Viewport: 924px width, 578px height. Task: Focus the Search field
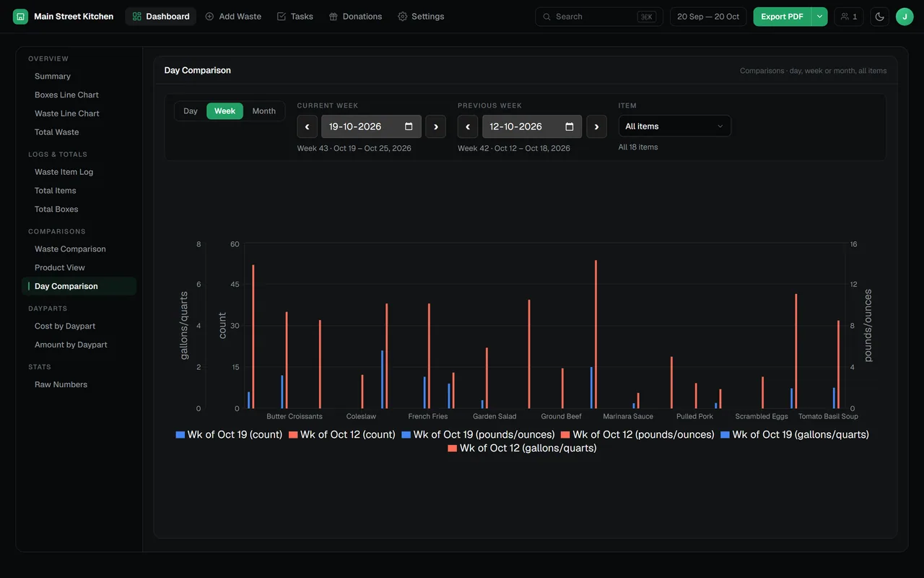599,17
